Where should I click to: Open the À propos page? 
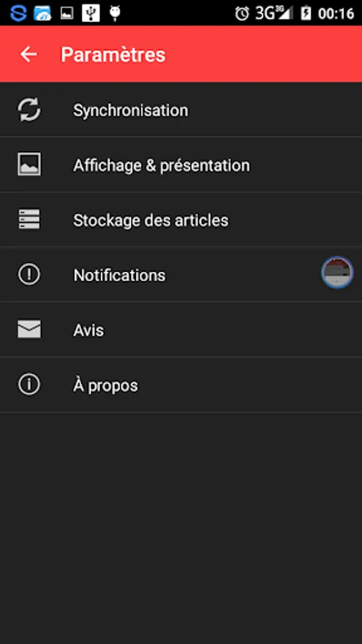click(181, 385)
